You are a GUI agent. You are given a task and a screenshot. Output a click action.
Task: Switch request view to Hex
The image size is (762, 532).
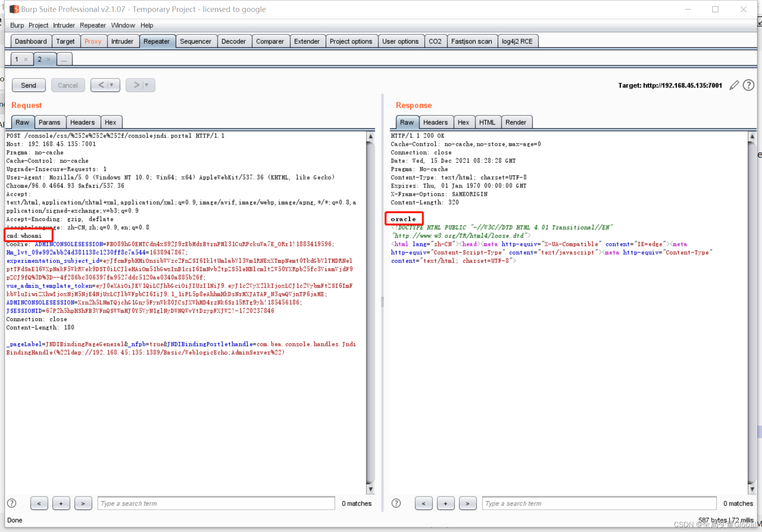(x=111, y=122)
